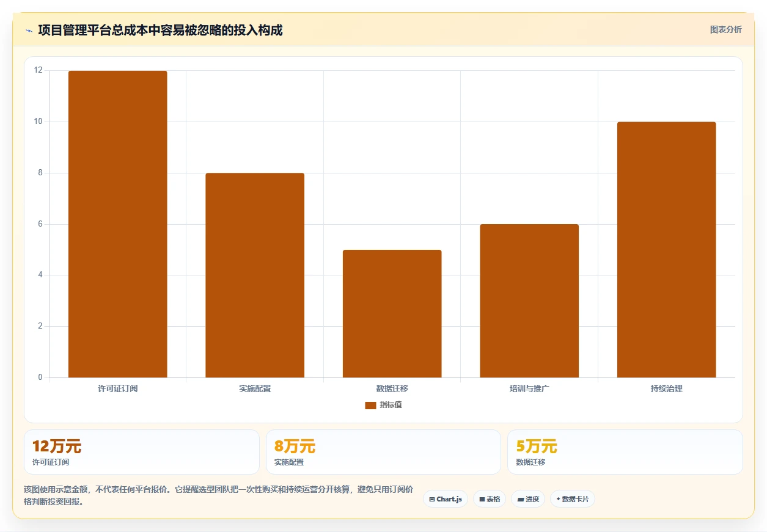Click the 培训与推广 x-axis label
Image resolution: width=767 pixels, height=532 pixels.
pyautogui.click(x=529, y=388)
